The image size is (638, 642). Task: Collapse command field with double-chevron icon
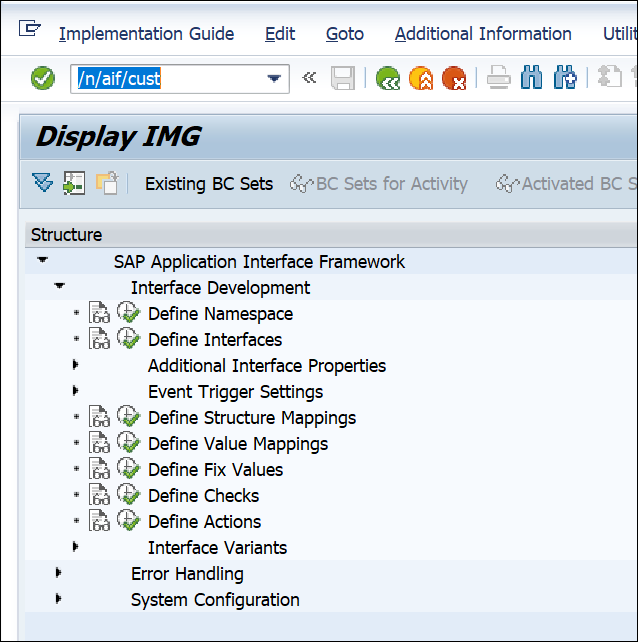point(309,78)
